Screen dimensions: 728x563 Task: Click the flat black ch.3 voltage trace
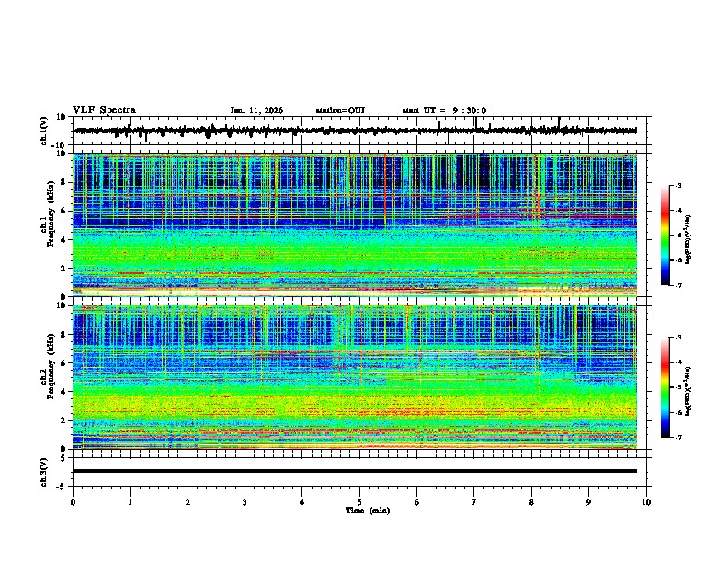tap(355, 471)
